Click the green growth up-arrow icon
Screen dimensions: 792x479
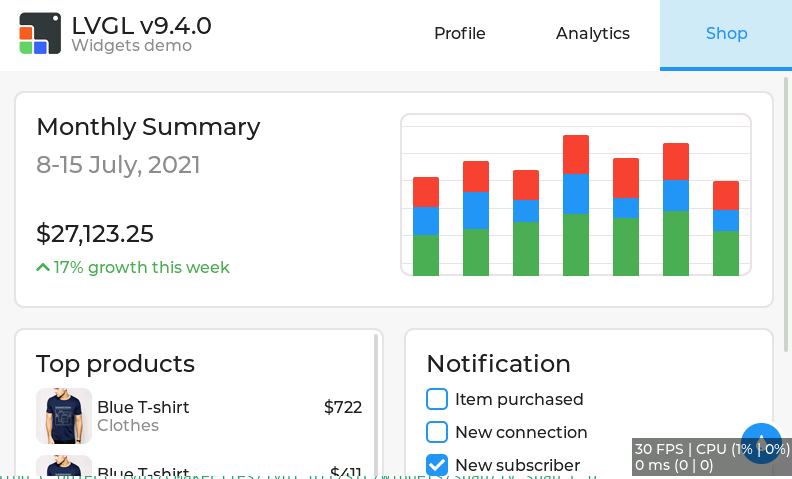tap(43, 267)
